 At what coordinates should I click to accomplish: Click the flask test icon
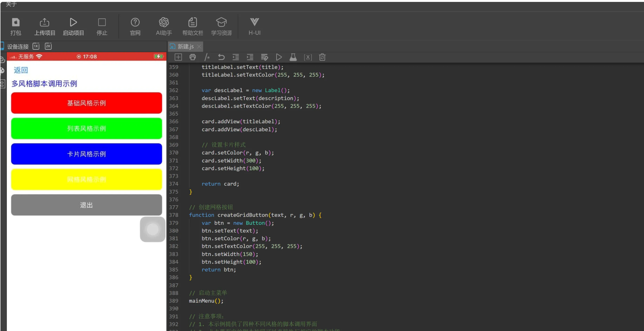pos(293,57)
